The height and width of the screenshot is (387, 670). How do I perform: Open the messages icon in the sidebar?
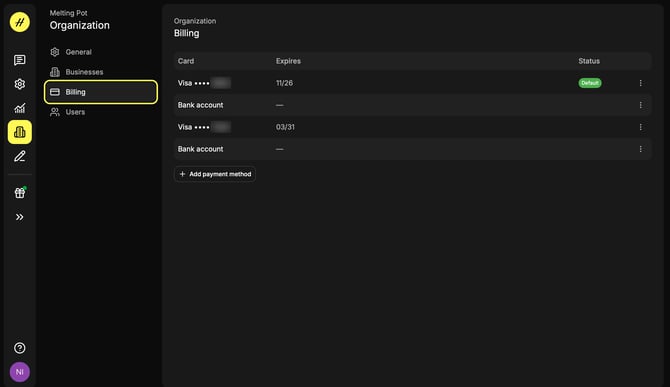20,60
